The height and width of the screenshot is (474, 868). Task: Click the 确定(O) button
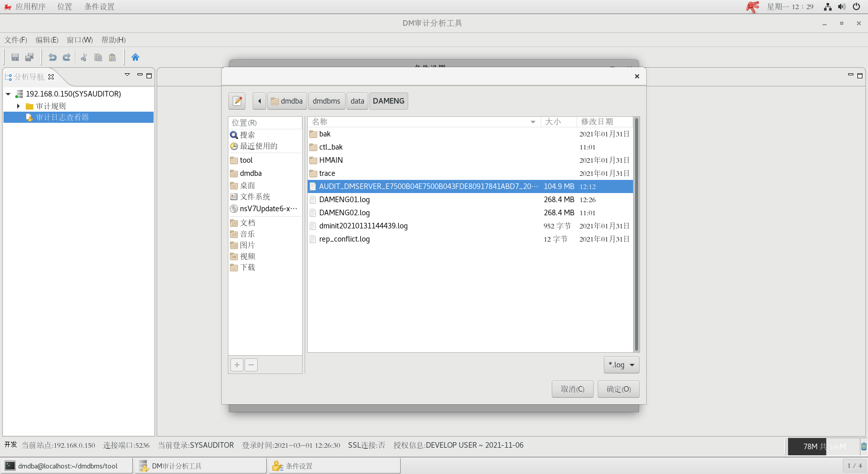[x=618, y=389]
